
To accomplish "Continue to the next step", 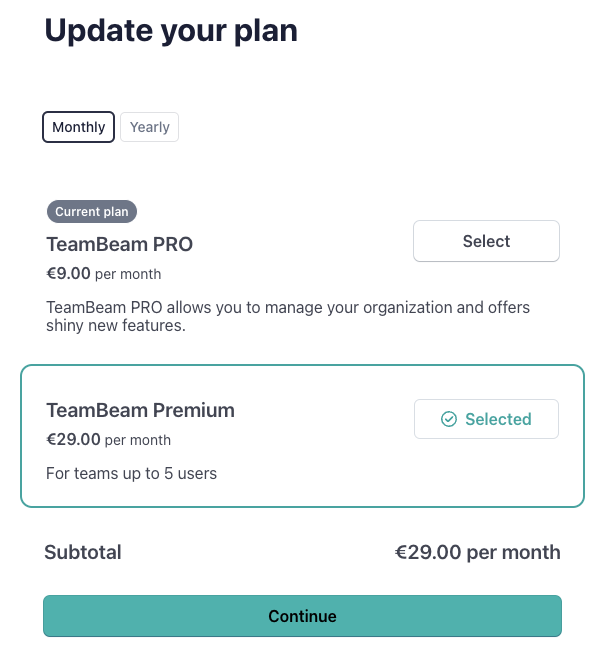I will 302,616.
